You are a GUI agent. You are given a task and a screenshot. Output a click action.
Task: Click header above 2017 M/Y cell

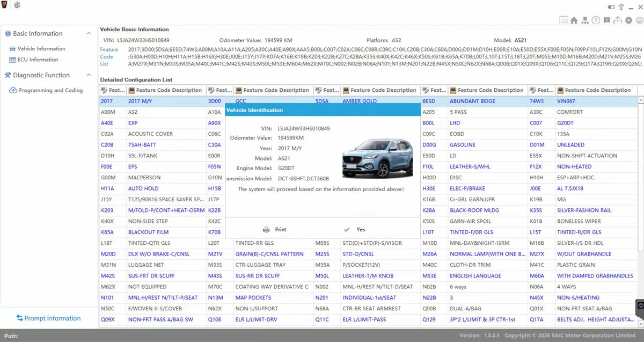166,90
